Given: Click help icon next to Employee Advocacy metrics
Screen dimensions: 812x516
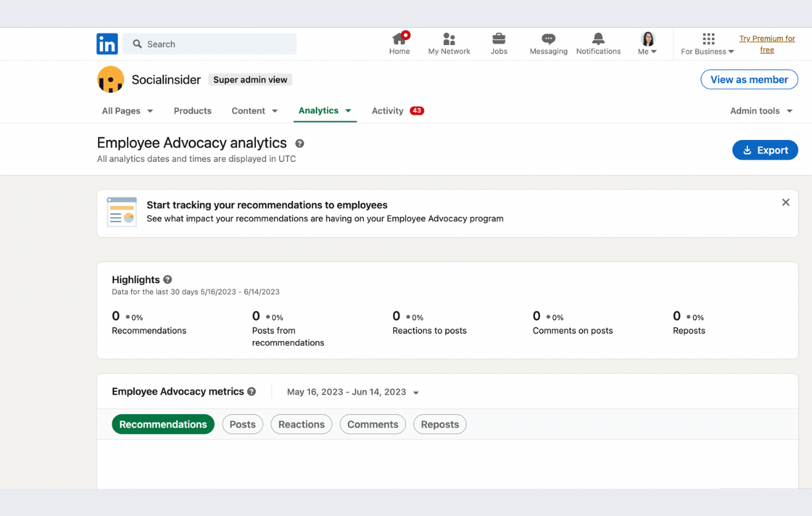Looking at the screenshot, I should (x=251, y=392).
